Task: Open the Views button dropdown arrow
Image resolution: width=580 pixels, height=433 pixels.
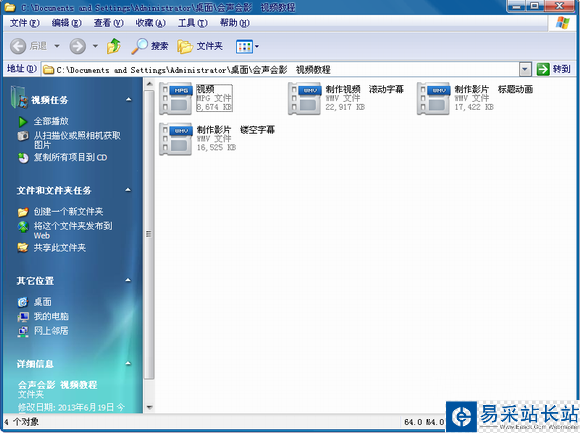Action: tap(257, 47)
